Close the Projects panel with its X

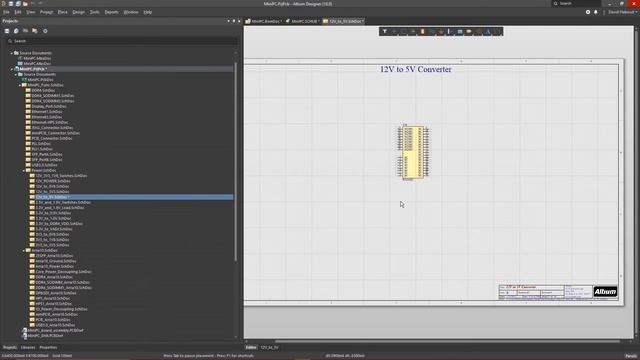239,21
